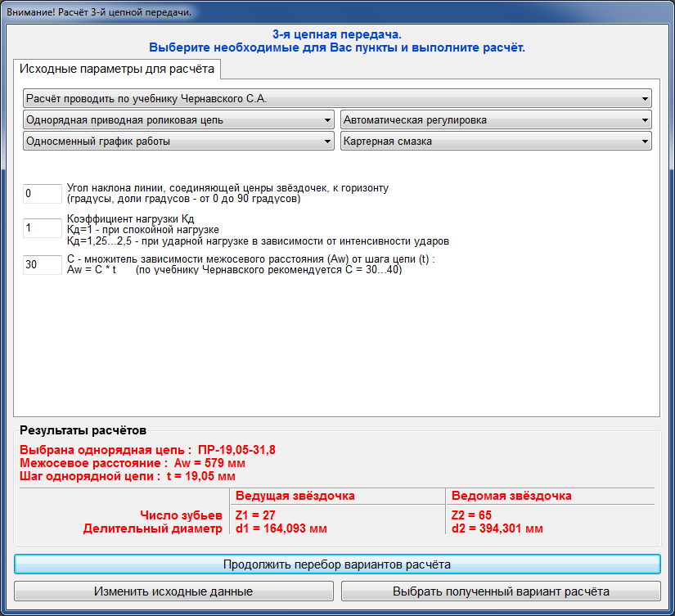Open the Картерная смазка dropdown
675x616 pixels.
(496, 142)
